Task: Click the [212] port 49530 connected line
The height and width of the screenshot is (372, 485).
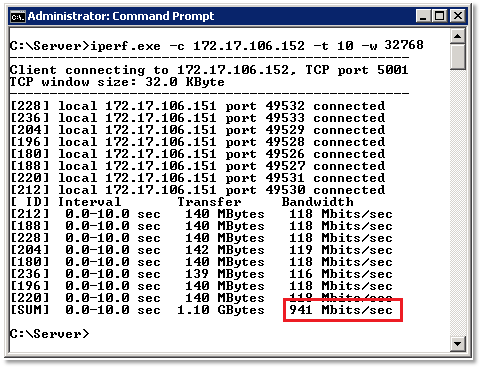Action: point(198,190)
